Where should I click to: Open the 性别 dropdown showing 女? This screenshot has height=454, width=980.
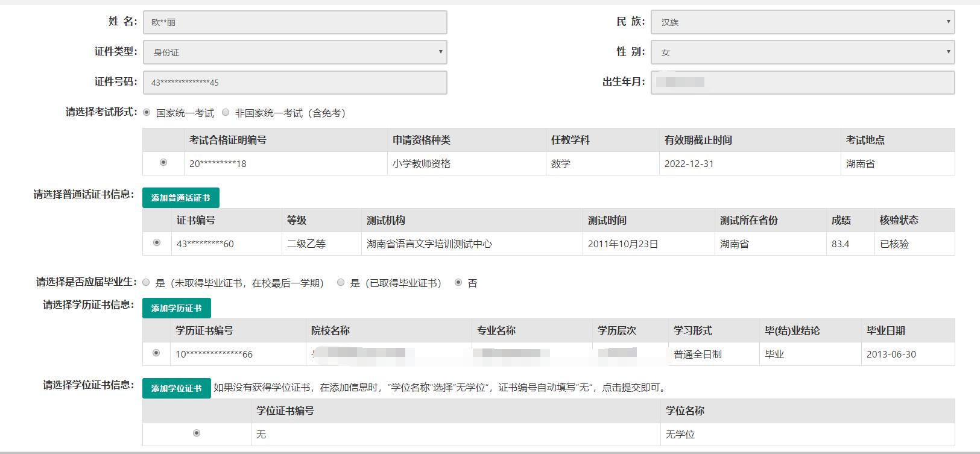[802, 52]
